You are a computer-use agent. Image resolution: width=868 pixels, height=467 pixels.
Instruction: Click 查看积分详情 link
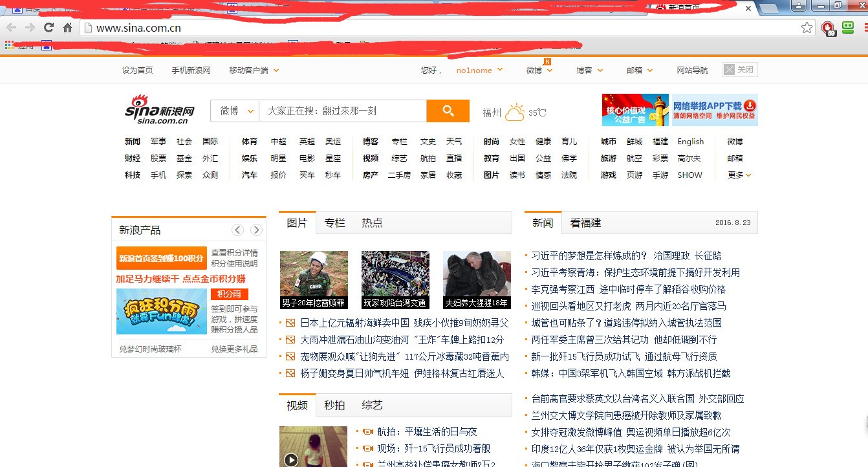coord(234,253)
